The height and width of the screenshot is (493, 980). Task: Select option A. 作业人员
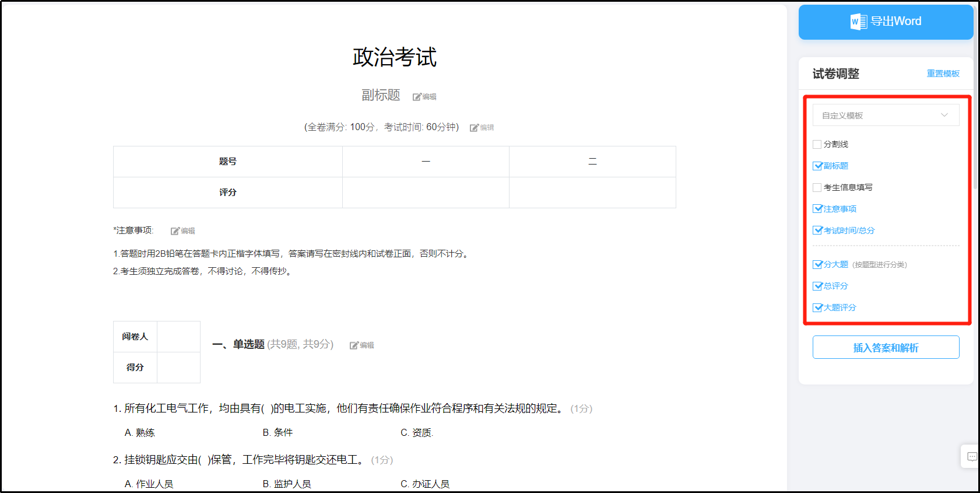[x=149, y=484]
